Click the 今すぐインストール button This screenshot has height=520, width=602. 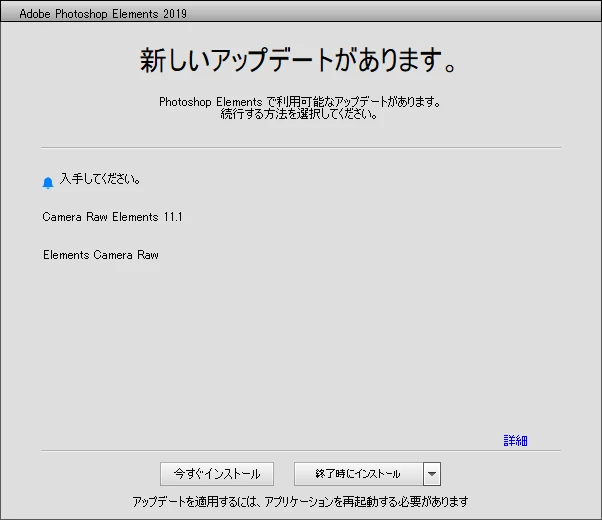(x=217, y=474)
